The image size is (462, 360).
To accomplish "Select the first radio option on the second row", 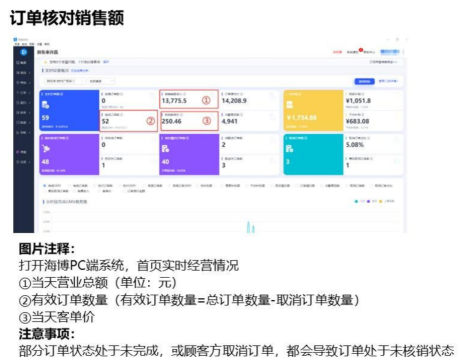I will coord(45,191).
